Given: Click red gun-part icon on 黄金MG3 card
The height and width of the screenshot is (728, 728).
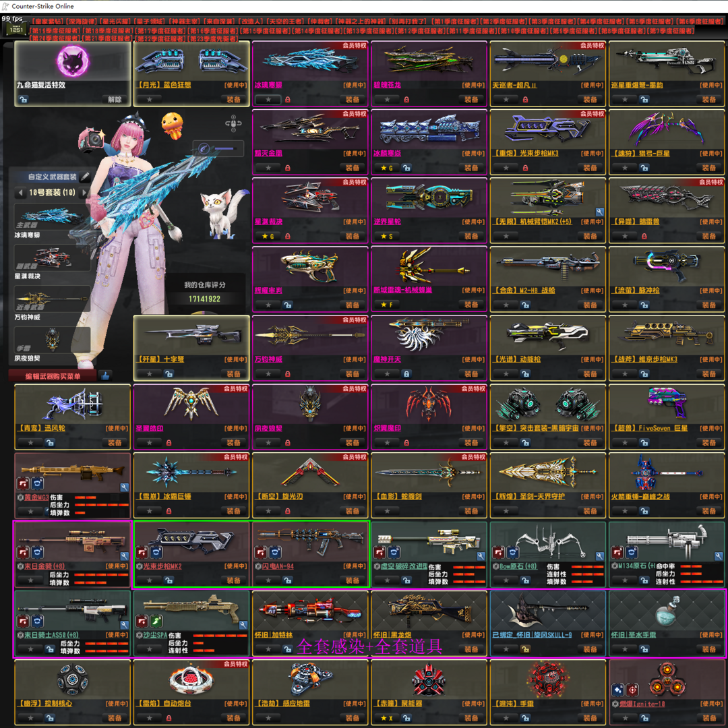Looking at the screenshot, I should tap(23, 484).
